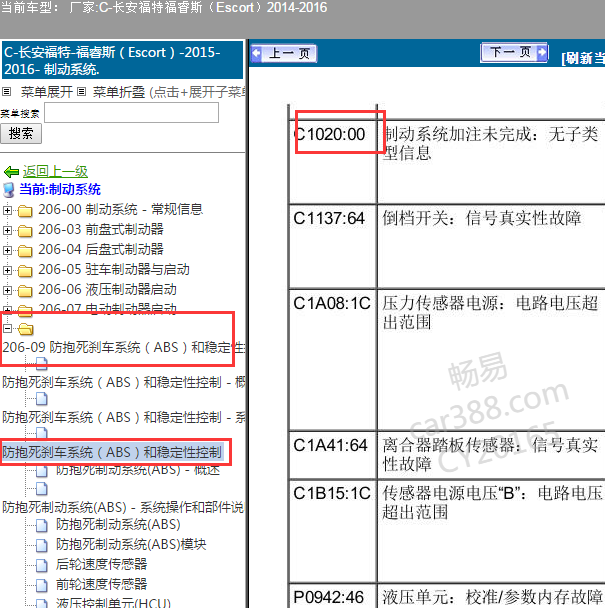Click the 搜索 search button

[x=21, y=134]
